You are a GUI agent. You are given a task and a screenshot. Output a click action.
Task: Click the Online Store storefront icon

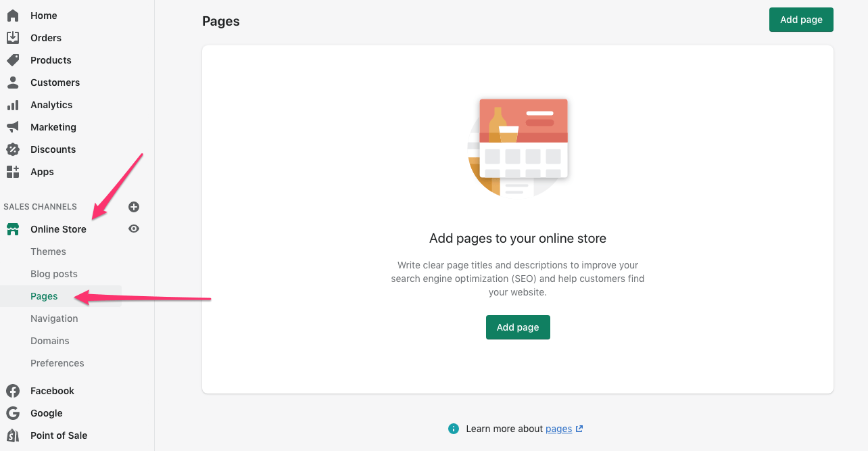(12, 229)
